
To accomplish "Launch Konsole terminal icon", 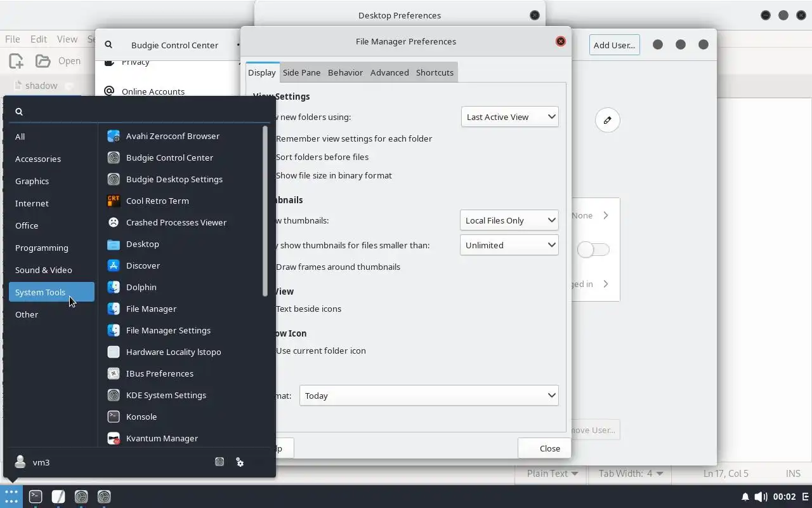I will click(x=114, y=417).
